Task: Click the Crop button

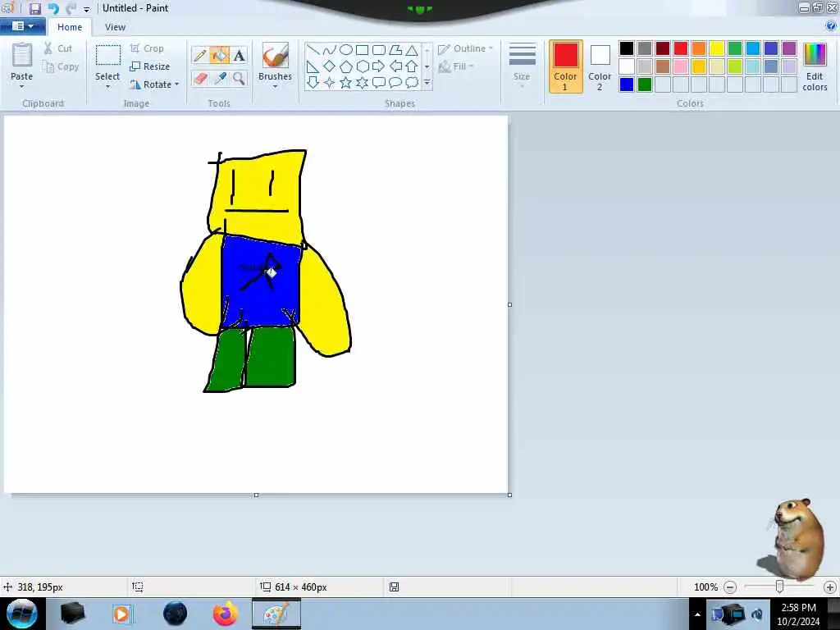Action: pos(147,48)
